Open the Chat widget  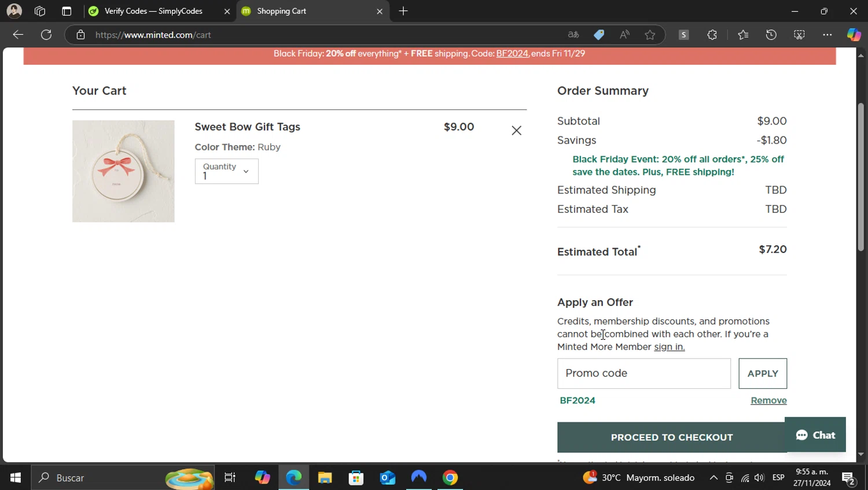pyautogui.click(x=815, y=435)
